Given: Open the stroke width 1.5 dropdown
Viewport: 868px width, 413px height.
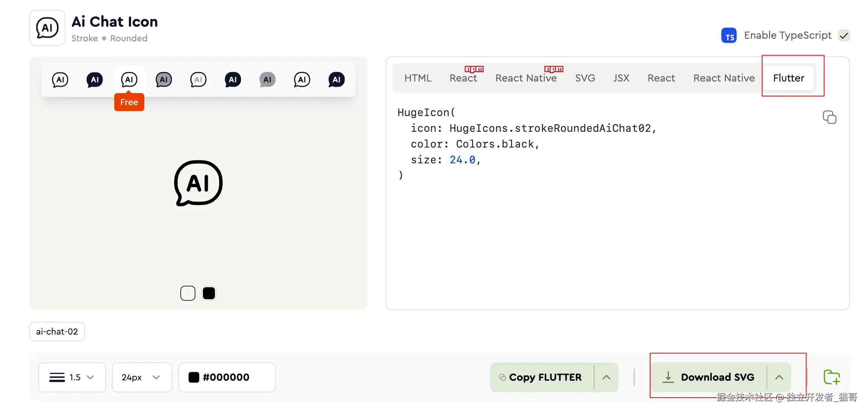Looking at the screenshot, I should 72,377.
